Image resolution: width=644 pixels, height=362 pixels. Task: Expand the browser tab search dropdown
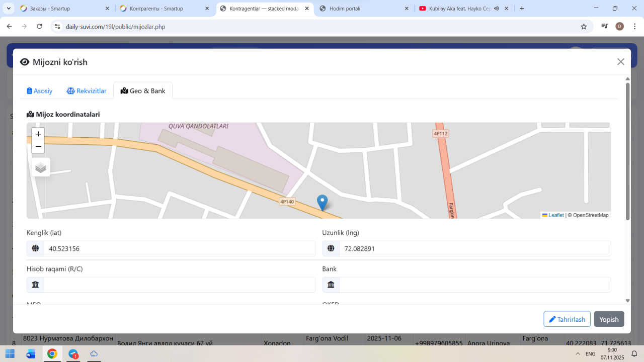click(9, 9)
